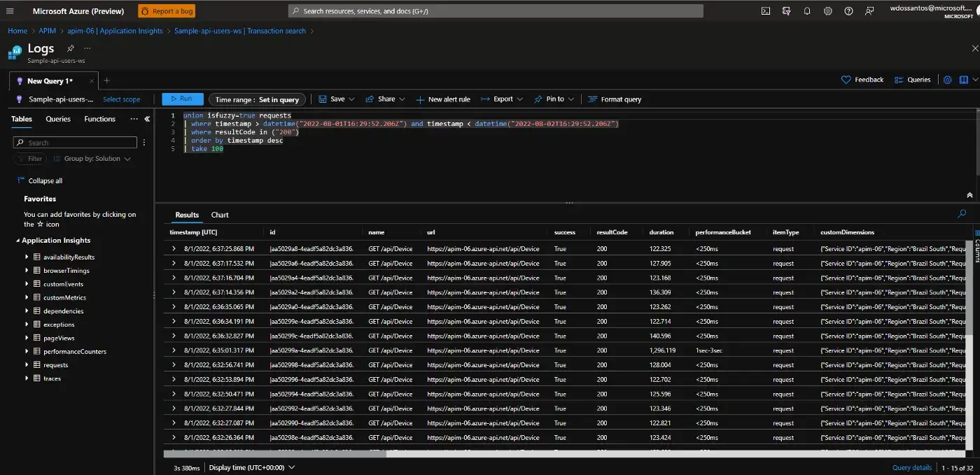The width and height of the screenshot is (980, 475).
Task: Switch to the Results tab
Action: [187, 215]
